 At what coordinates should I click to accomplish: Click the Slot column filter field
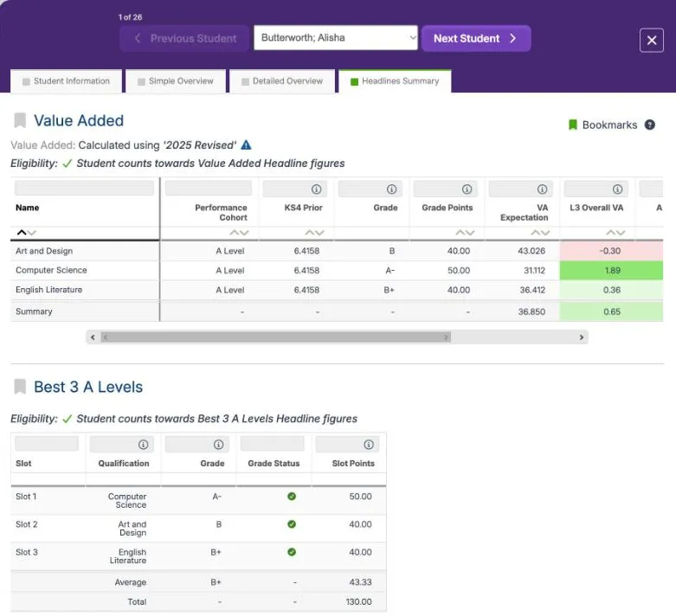pos(47,444)
